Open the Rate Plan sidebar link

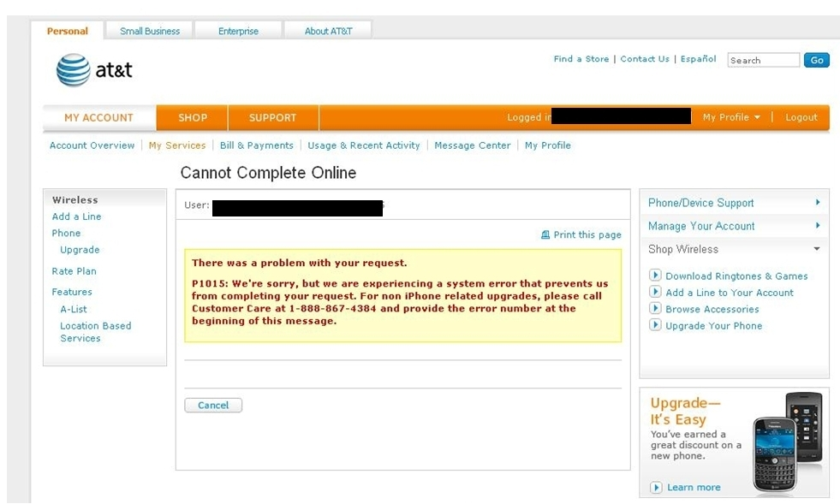pyautogui.click(x=74, y=271)
